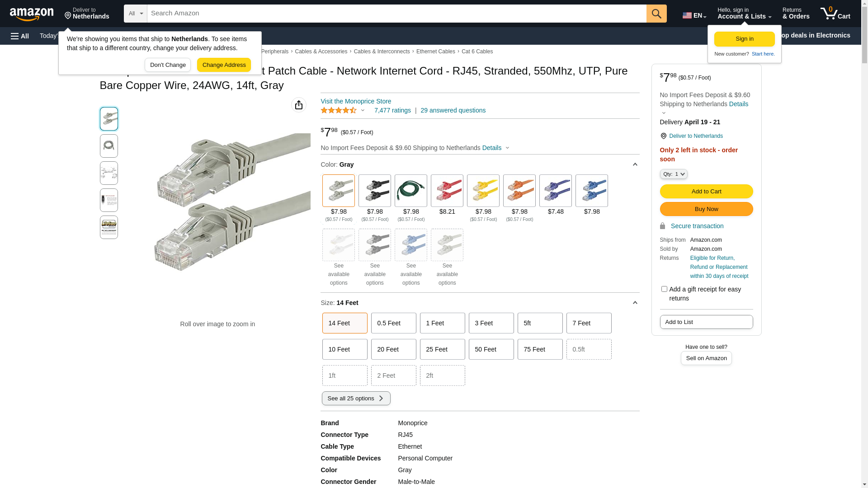This screenshot has height=488, width=868.
Task: Select the second product thumbnail image
Action: pos(108,146)
